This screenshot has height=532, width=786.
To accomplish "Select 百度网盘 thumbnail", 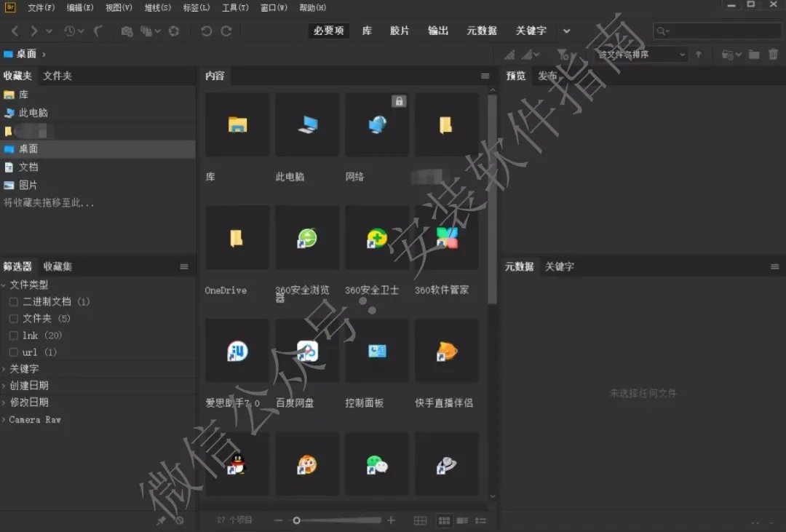I will point(307,351).
